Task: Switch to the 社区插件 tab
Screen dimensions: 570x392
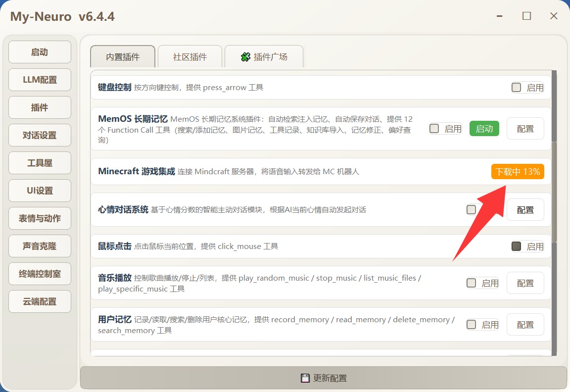Action: pyautogui.click(x=190, y=57)
